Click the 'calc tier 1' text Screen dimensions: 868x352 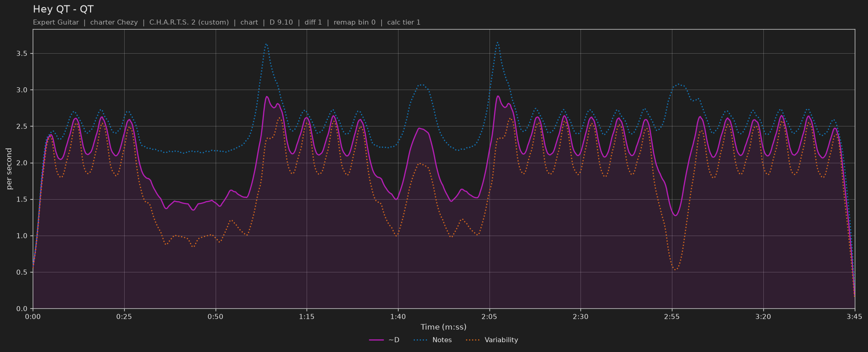tap(404, 22)
